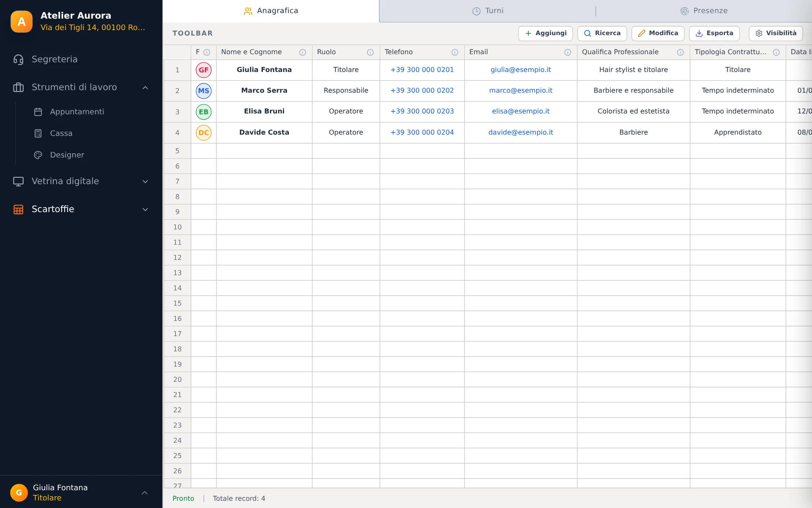
Task: Select the Marco Serra name cell
Action: click(x=264, y=91)
